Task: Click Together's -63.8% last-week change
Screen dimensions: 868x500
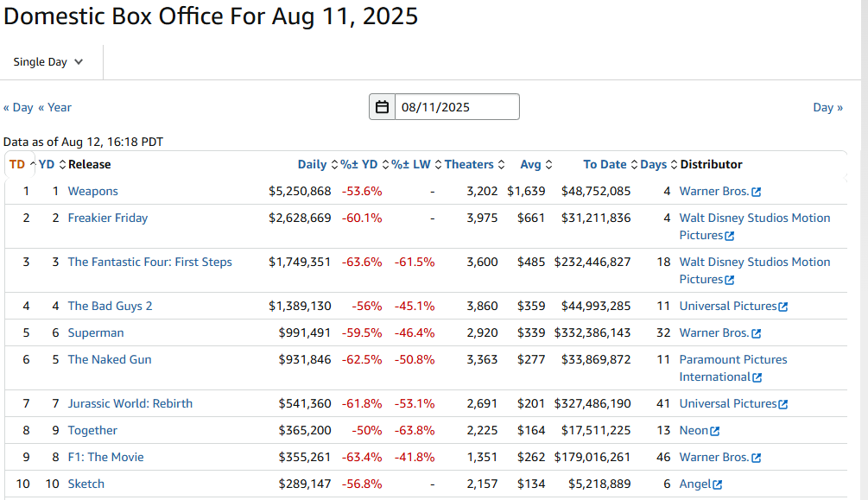Action: point(415,430)
